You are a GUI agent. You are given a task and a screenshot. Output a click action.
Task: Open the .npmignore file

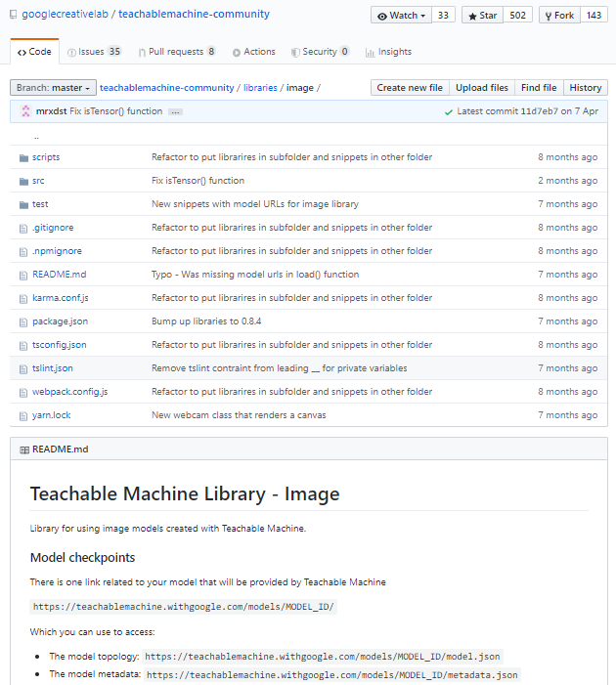click(x=57, y=251)
